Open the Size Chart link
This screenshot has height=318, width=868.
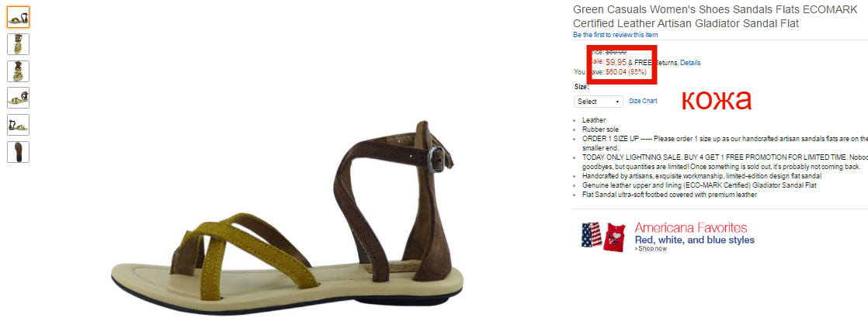pos(643,101)
